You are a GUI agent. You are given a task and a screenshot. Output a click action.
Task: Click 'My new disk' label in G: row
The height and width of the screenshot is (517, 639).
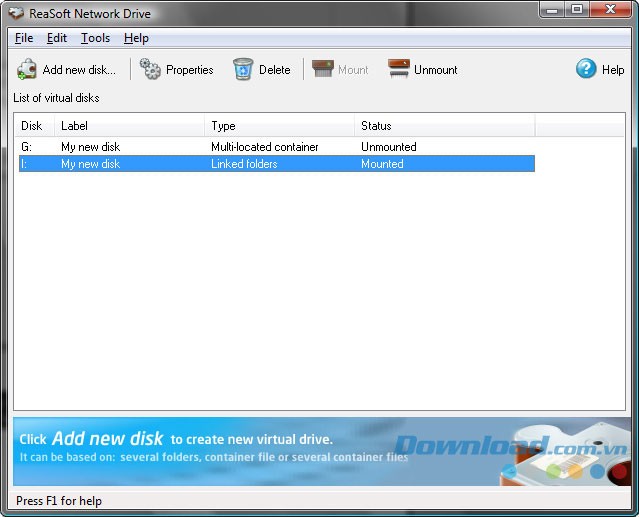point(90,147)
